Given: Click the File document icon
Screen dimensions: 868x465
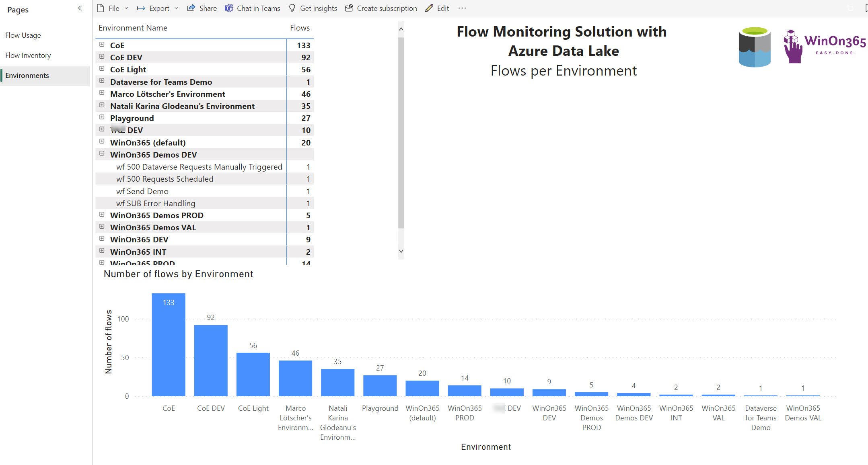Looking at the screenshot, I should 101,8.
